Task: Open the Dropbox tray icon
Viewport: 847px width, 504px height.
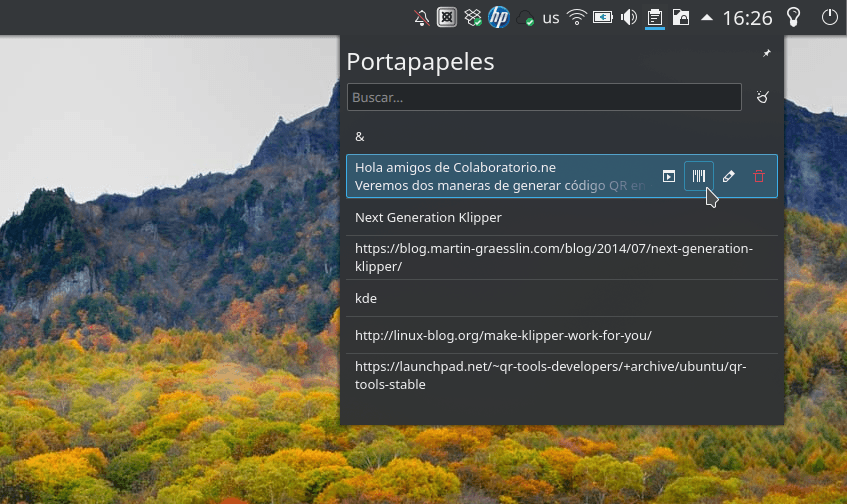Action: (473, 18)
